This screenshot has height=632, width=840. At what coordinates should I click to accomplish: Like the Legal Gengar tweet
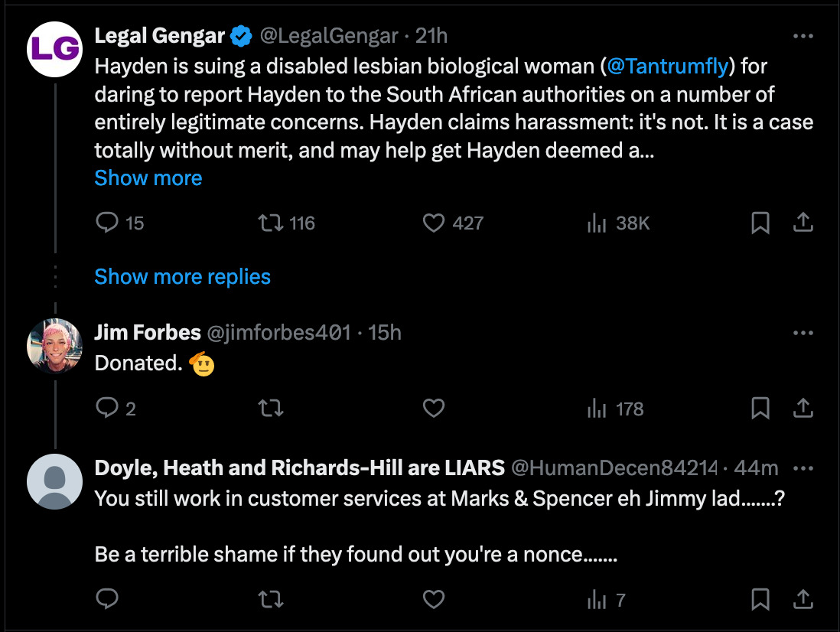(434, 223)
